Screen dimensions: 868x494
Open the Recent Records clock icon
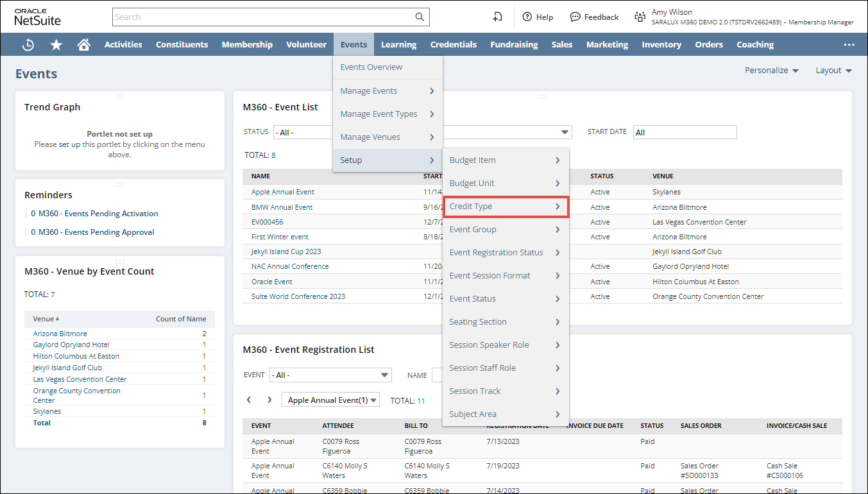click(28, 45)
